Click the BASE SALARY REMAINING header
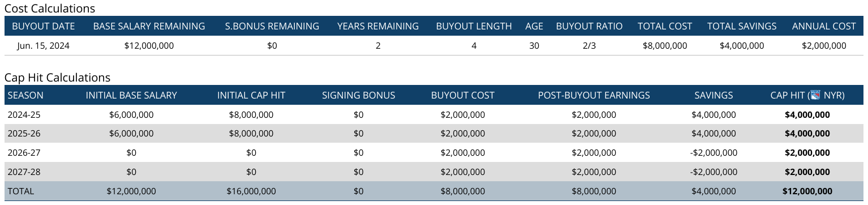This screenshot has width=868, height=205. tap(149, 26)
